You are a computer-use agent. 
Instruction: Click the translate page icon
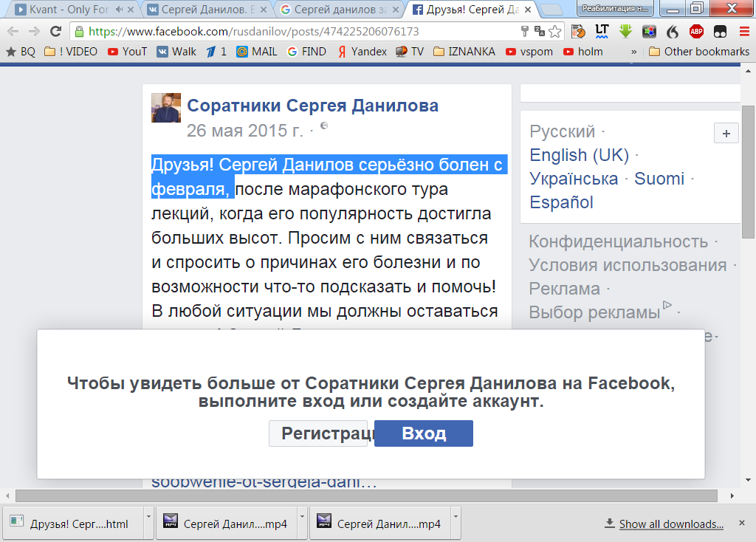point(540,32)
